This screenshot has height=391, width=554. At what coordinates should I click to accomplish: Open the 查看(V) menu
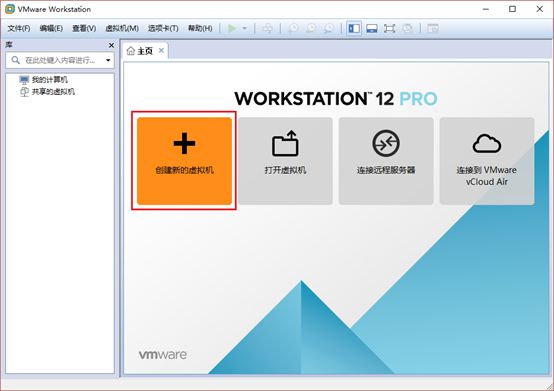click(84, 28)
